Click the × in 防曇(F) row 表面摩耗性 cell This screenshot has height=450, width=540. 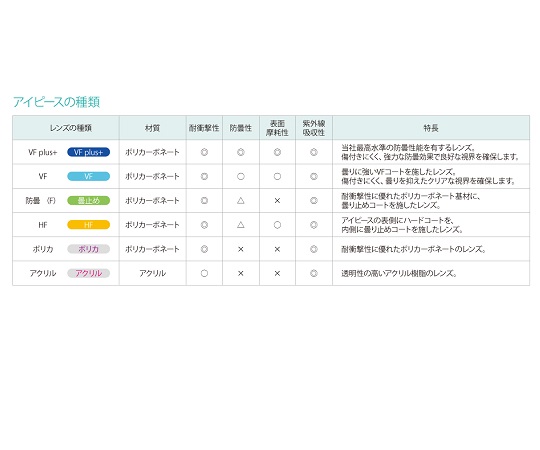(x=277, y=200)
